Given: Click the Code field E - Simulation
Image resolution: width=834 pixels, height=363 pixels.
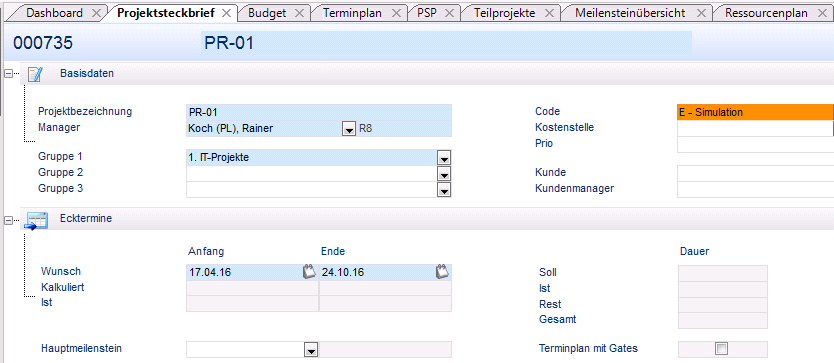Looking at the screenshot, I should coord(755,112).
